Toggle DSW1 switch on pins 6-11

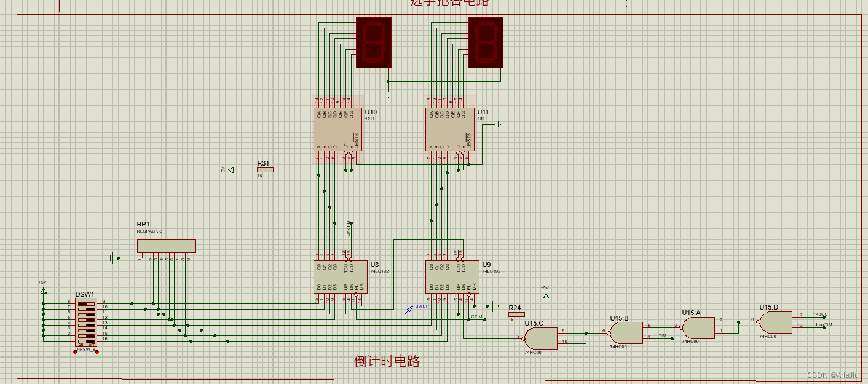point(86,314)
